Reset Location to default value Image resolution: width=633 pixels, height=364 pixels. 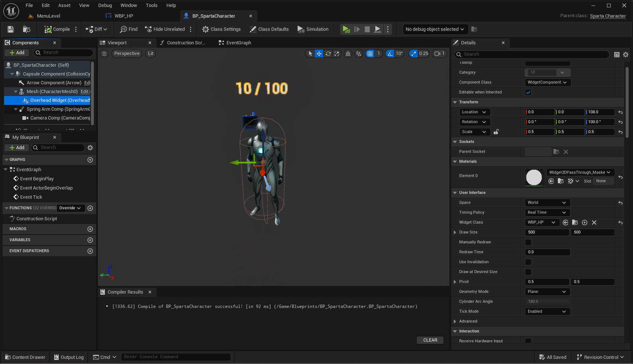(621, 112)
